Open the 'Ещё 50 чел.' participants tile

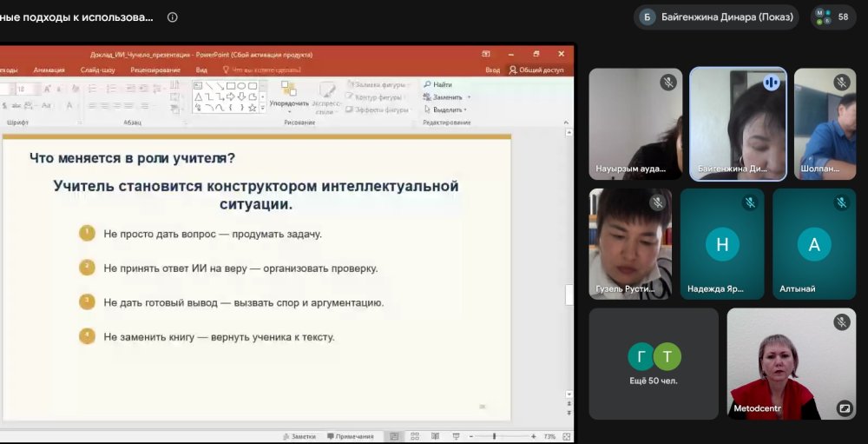coord(654,363)
